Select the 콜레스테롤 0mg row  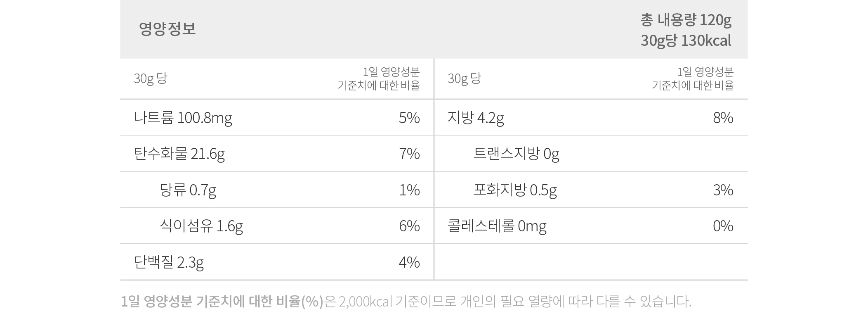591,226
